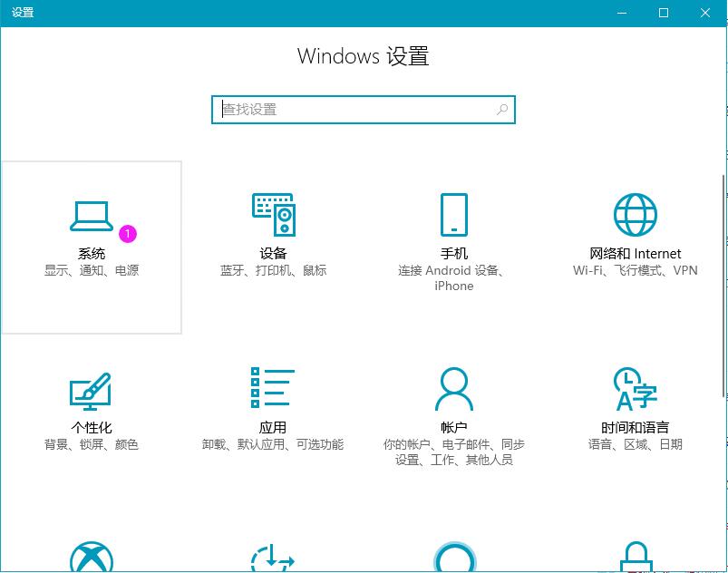Click the magnifier icon in search box
The height and width of the screenshot is (573, 728).
[x=502, y=110]
